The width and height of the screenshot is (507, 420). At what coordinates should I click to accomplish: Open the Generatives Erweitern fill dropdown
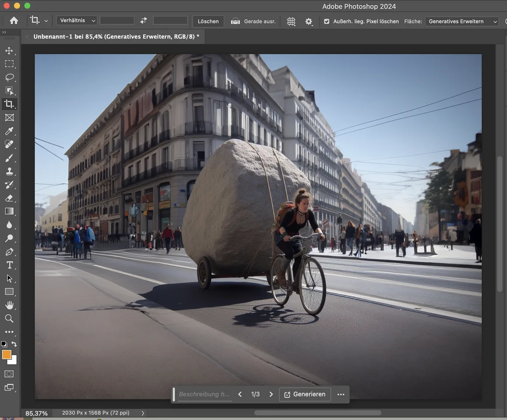[462, 21]
